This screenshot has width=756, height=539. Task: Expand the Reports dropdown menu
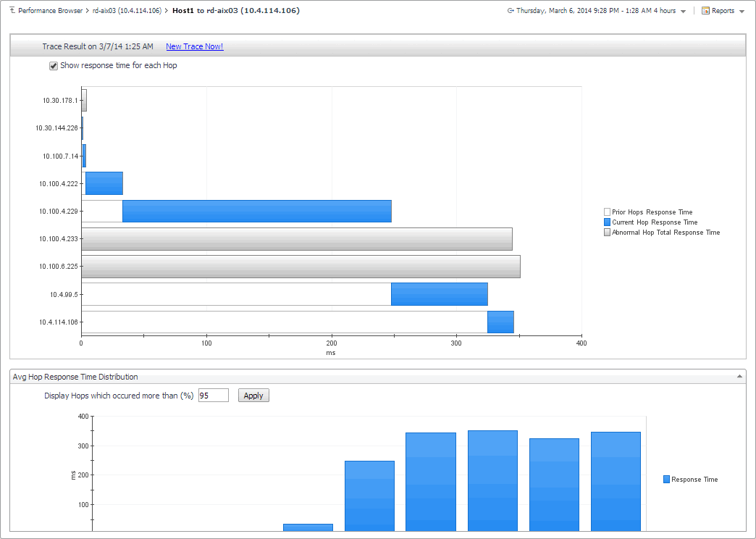click(742, 12)
